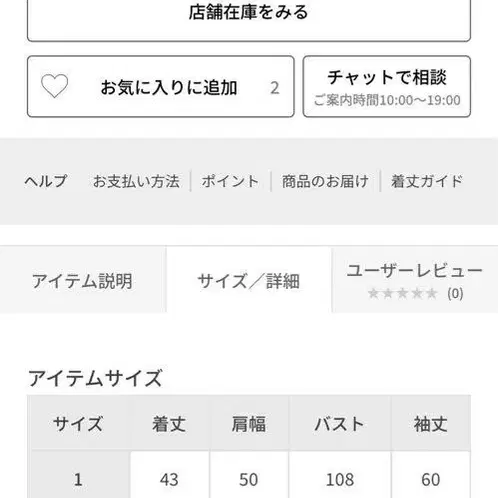Click the favorites count 2
Viewport: 498px width, 498px height.
(275, 88)
